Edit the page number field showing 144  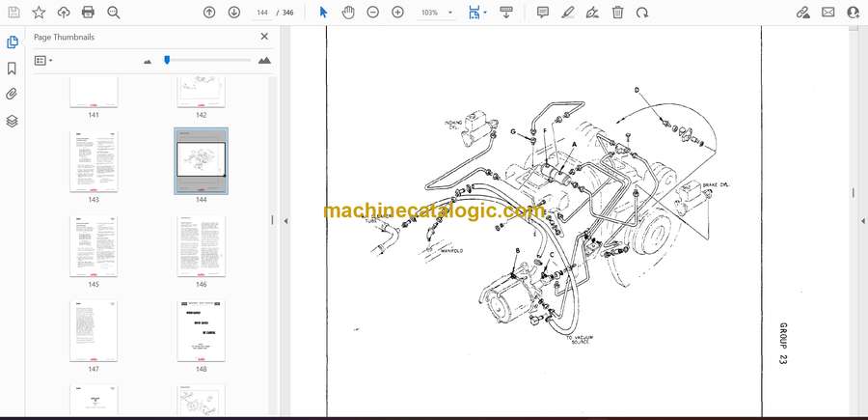point(262,13)
